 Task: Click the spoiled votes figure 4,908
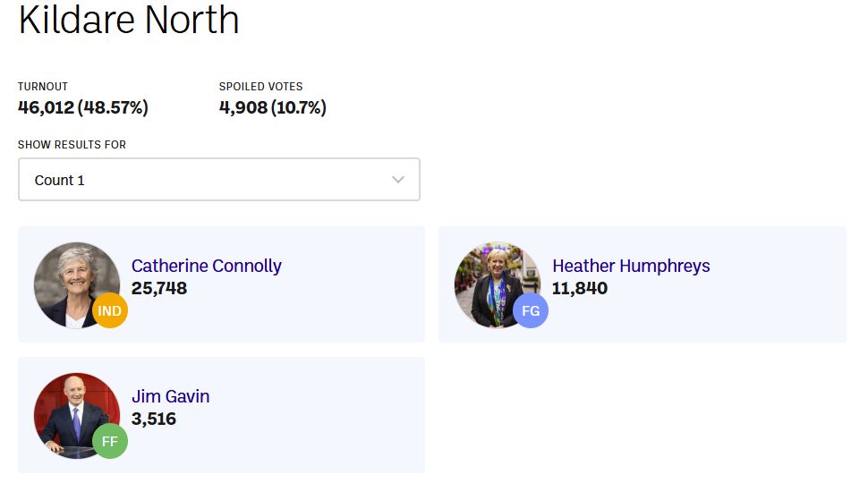(243, 107)
